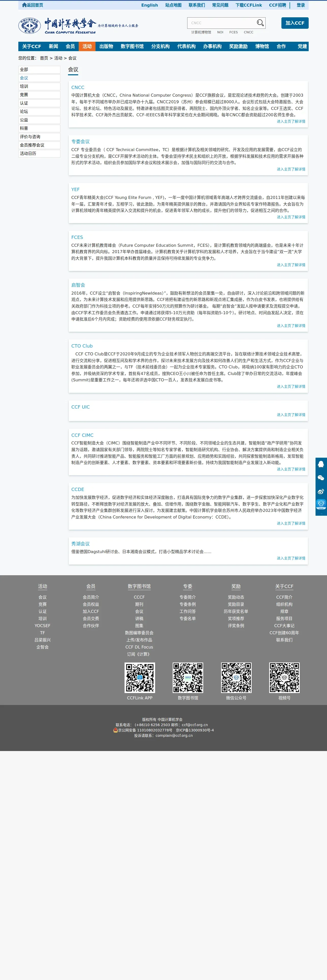This screenshot has width=327, height=980.
Task: Click the 加入CCF button in the header
Action: pos(295,23)
